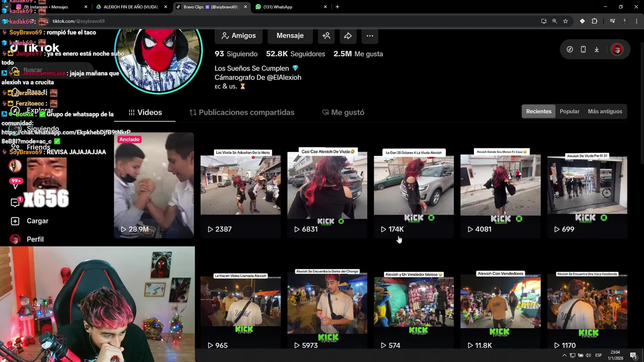The width and height of the screenshot is (644, 362).
Task: Open the Publicaciones compartidas tab
Action: (242, 112)
